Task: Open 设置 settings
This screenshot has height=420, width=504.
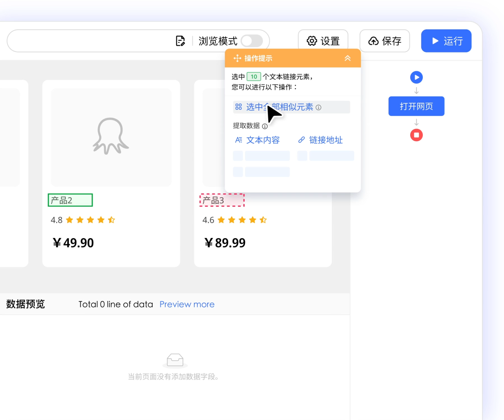Action: 323,41
